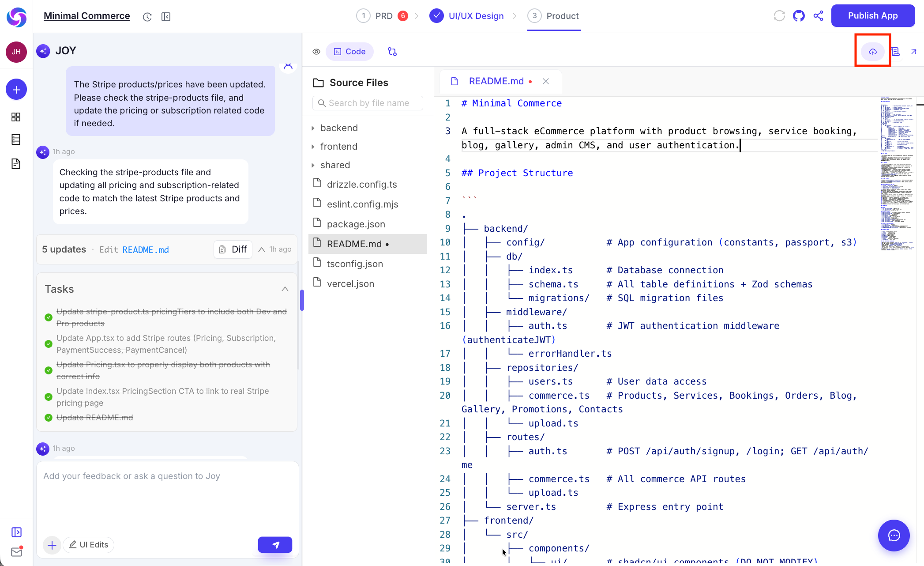Close the README.md editor tab
This screenshot has height=566, width=924.
546,81
